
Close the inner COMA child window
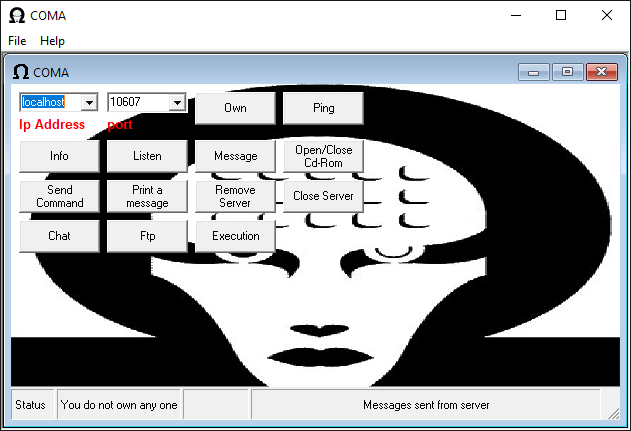601,72
